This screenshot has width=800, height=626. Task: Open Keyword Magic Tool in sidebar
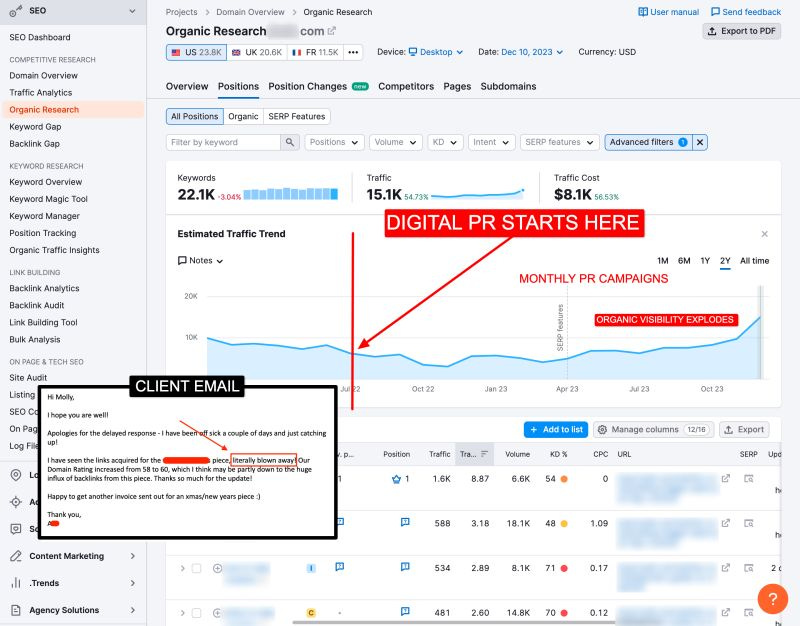tap(48, 199)
